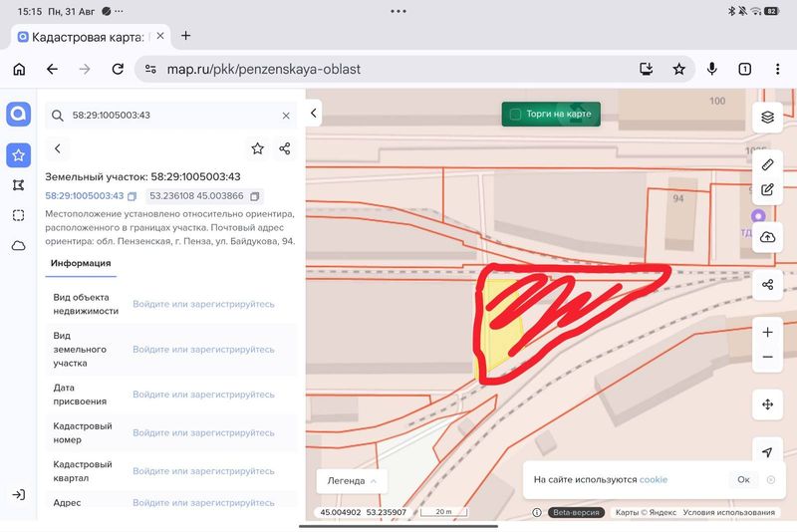Screen dimensions: 797x532
Task: Click the cloud upload map button
Action: coord(767,237)
